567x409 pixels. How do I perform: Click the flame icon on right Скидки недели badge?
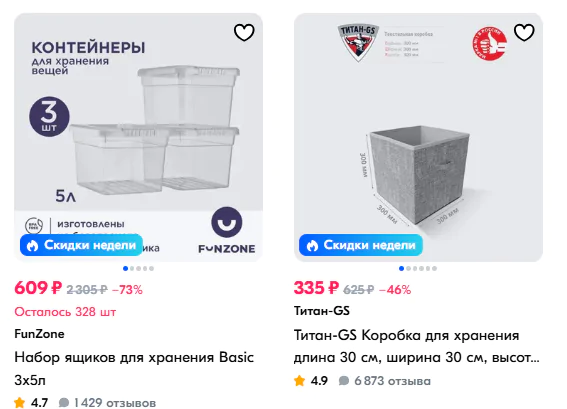312,246
